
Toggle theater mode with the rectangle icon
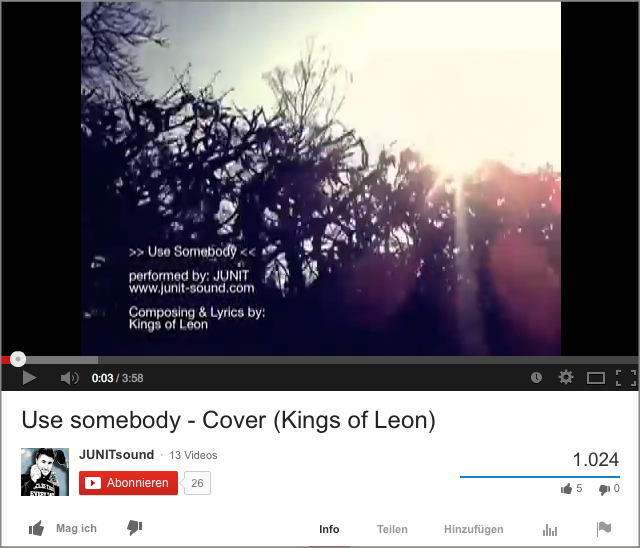(596, 378)
